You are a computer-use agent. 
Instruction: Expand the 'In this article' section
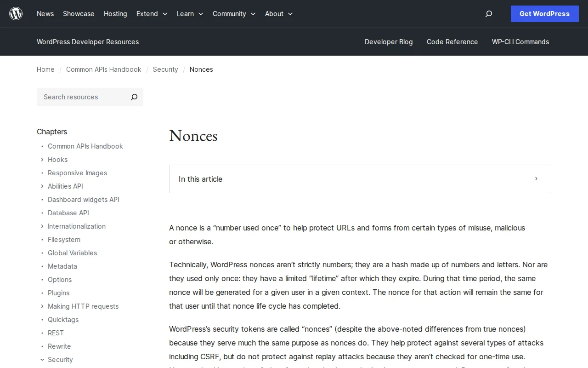click(536, 179)
